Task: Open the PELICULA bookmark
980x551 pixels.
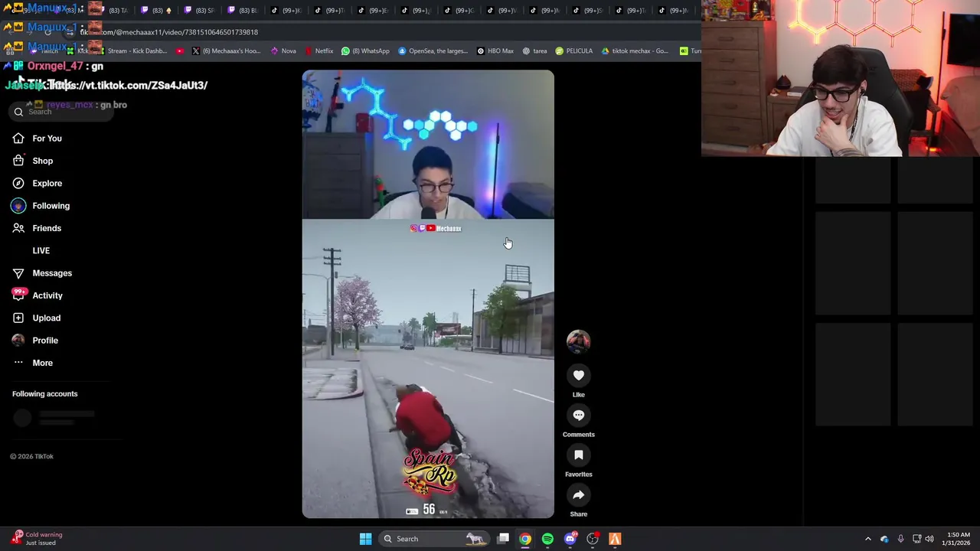Action: click(x=574, y=51)
